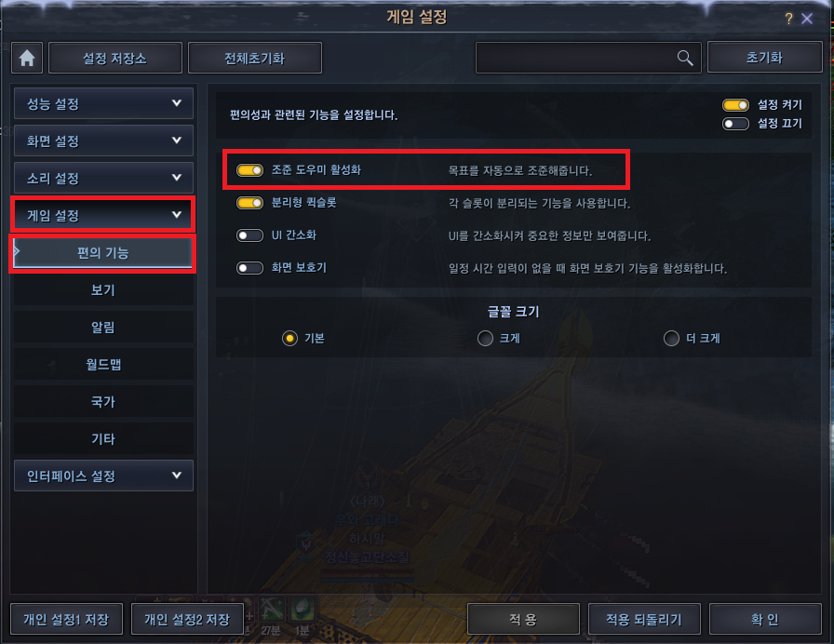Select the 더 크게 font size option

[x=671, y=338]
